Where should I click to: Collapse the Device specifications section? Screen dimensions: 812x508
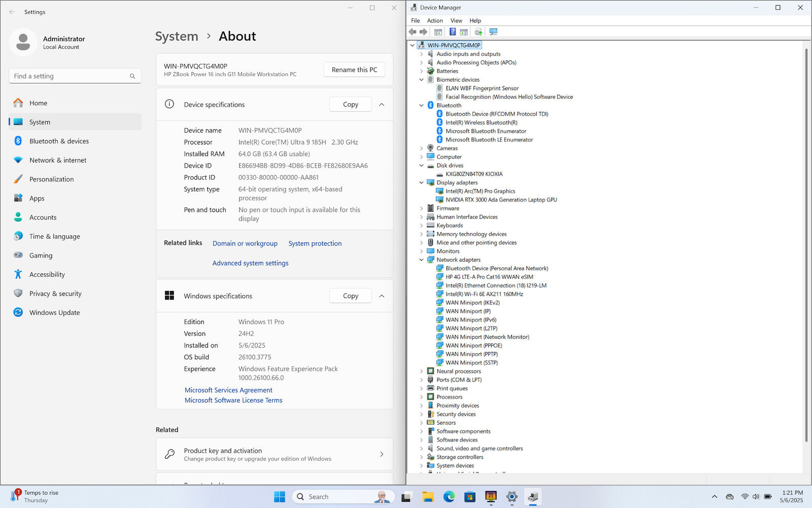click(382, 104)
